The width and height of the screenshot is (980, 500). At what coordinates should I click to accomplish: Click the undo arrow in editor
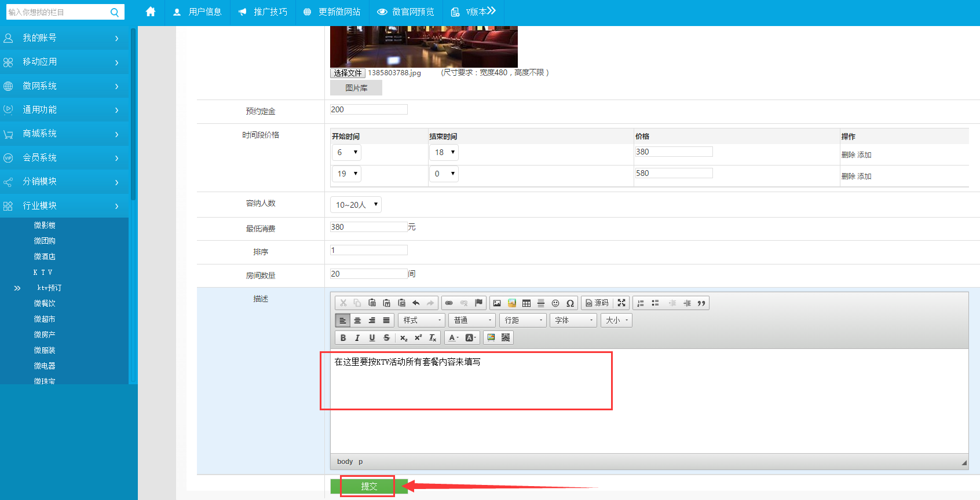416,303
